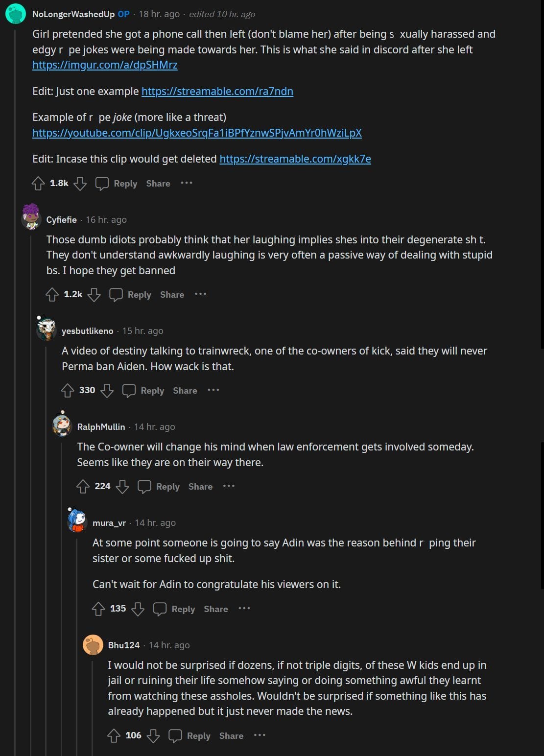Open the three-dot menu on yesbutlikeno's comment

[213, 390]
